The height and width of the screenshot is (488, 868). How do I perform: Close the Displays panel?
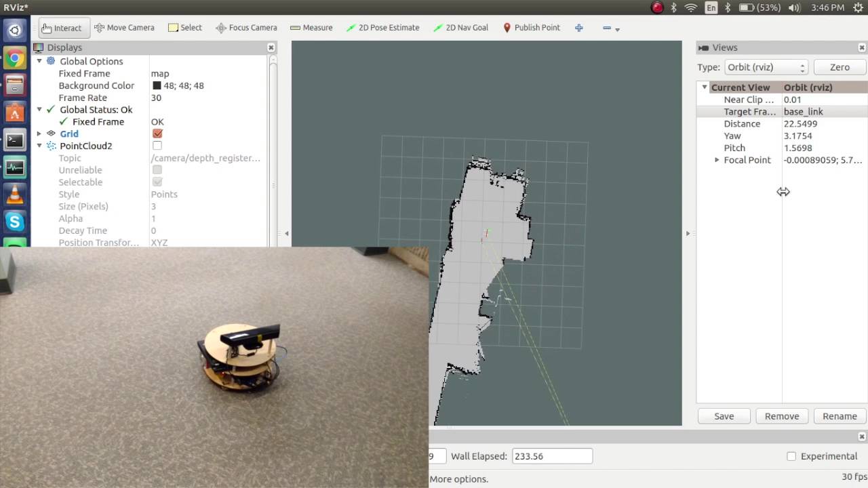pos(271,47)
